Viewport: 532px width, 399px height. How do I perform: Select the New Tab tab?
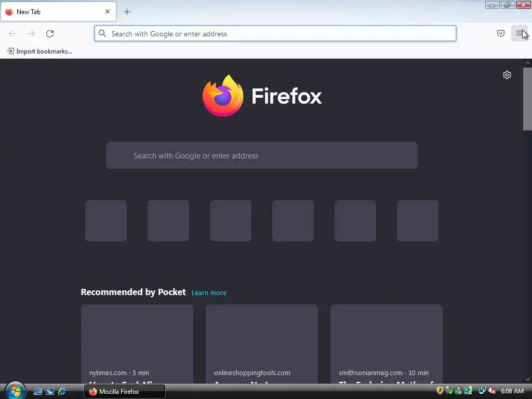pos(58,11)
